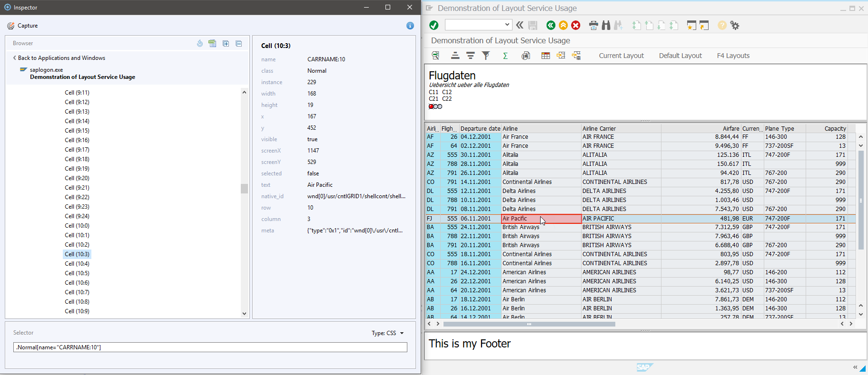Open the SAP command field dropdown

coord(507,25)
